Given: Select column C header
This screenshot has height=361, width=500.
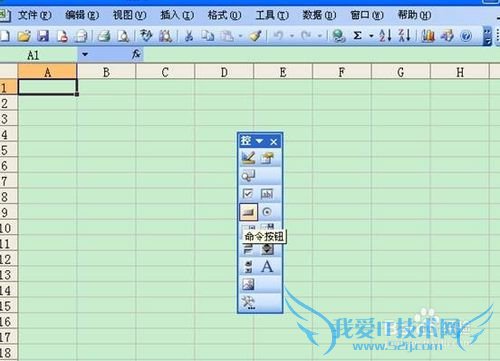Looking at the screenshot, I should [165, 72].
